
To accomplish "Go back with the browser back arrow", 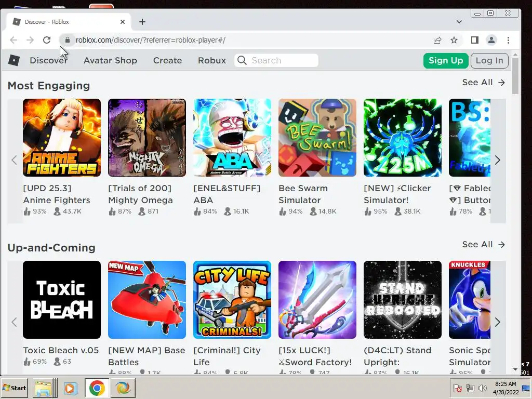I will coord(14,40).
